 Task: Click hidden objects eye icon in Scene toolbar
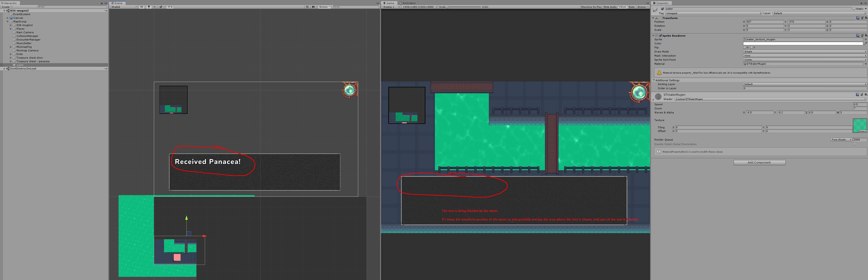click(x=170, y=7)
